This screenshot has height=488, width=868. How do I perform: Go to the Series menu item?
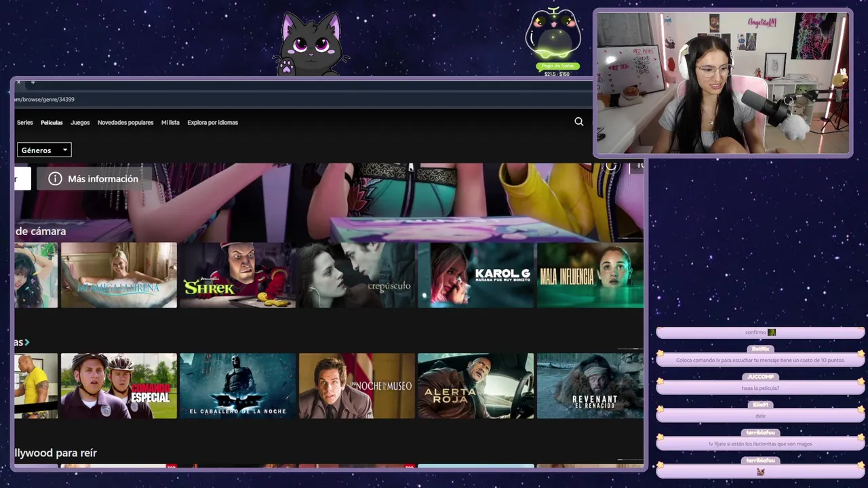[24, 123]
